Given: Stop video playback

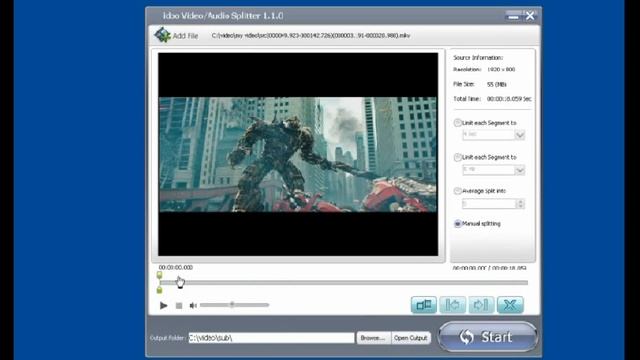Looking at the screenshot, I should pyautogui.click(x=179, y=305).
